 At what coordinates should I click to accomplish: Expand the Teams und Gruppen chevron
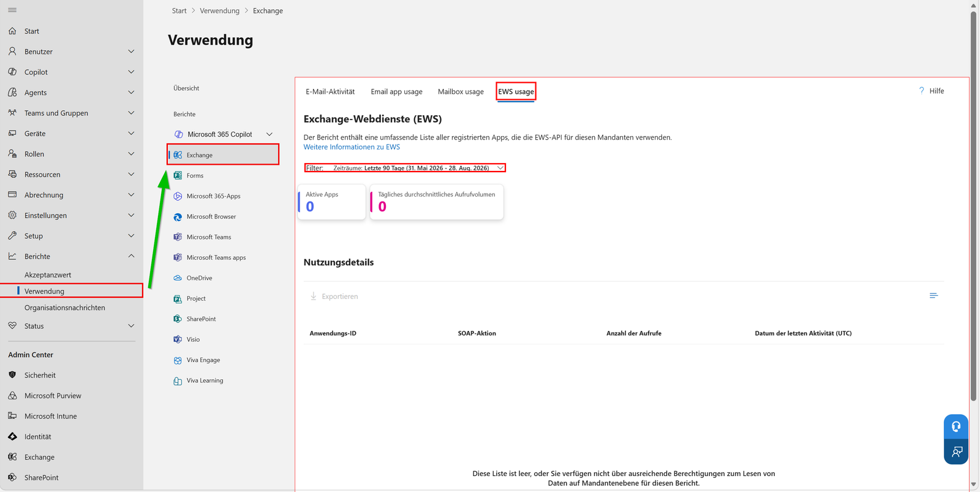click(x=131, y=113)
